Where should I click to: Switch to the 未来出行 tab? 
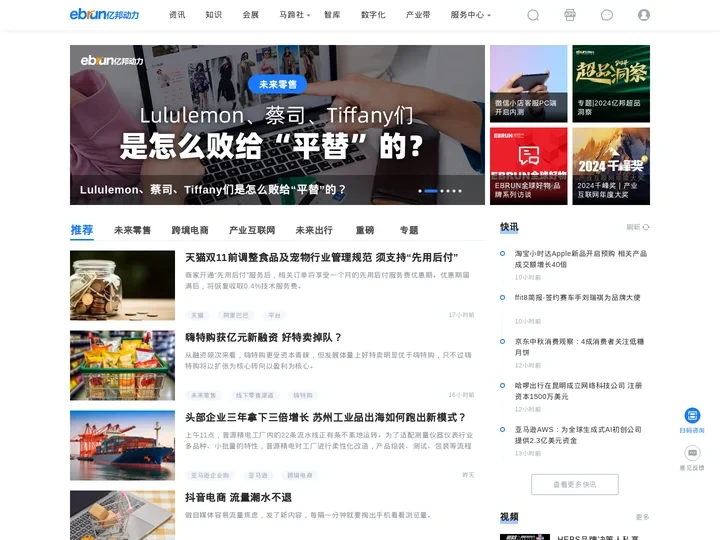click(314, 230)
